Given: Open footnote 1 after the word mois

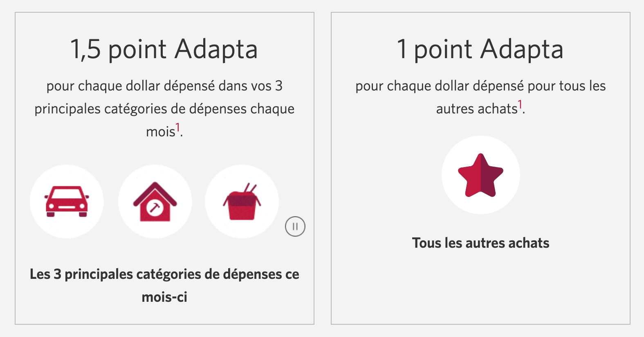Looking at the screenshot, I should point(178,126).
